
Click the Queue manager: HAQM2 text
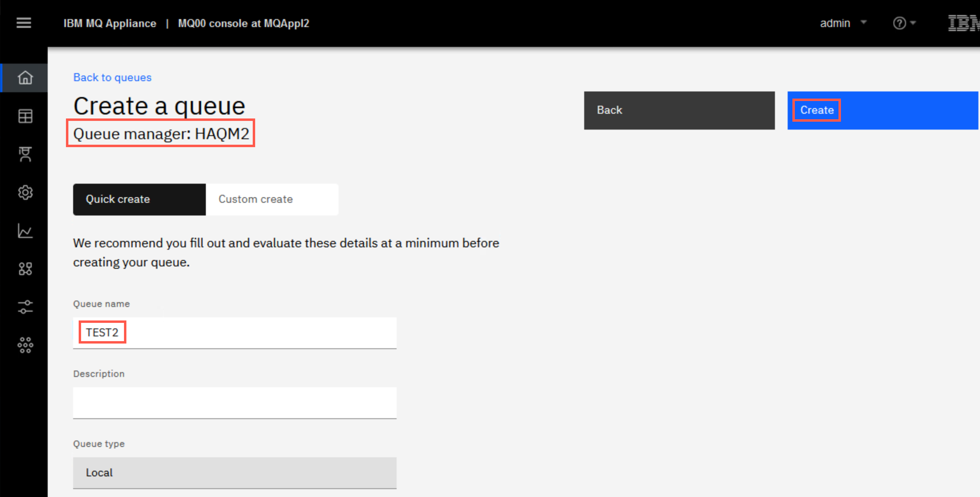[x=161, y=134]
